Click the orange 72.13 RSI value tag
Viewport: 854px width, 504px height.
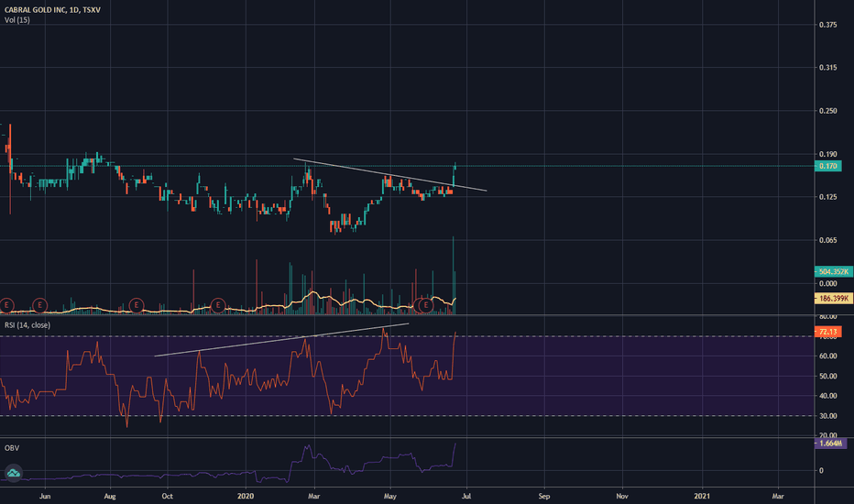[827, 332]
